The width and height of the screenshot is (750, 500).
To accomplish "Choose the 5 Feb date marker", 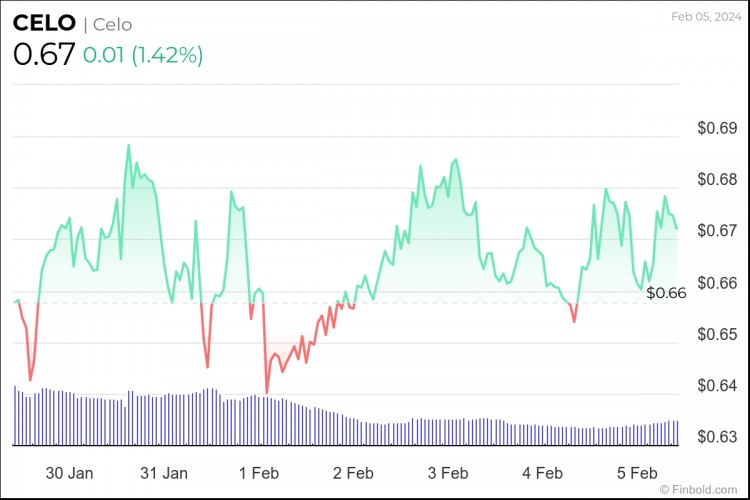I will [x=636, y=471].
